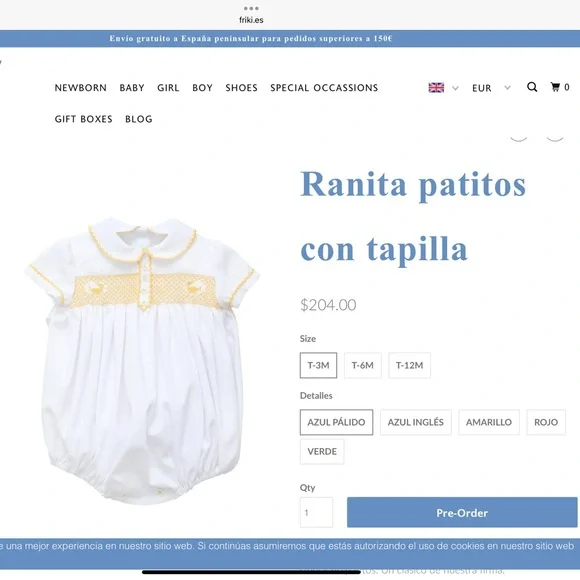Viewport: 580px width, 580px height.
Task: Open the BLOG link
Action: (139, 119)
